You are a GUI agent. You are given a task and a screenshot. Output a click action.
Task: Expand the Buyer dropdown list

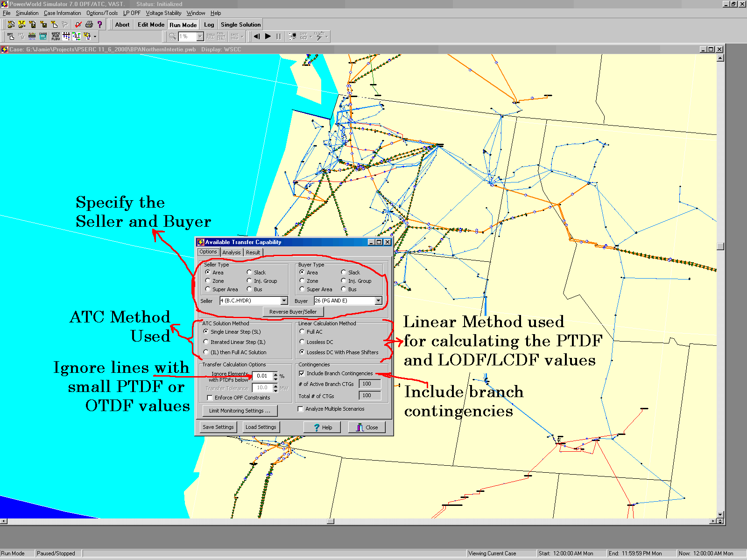(x=378, y=301)
